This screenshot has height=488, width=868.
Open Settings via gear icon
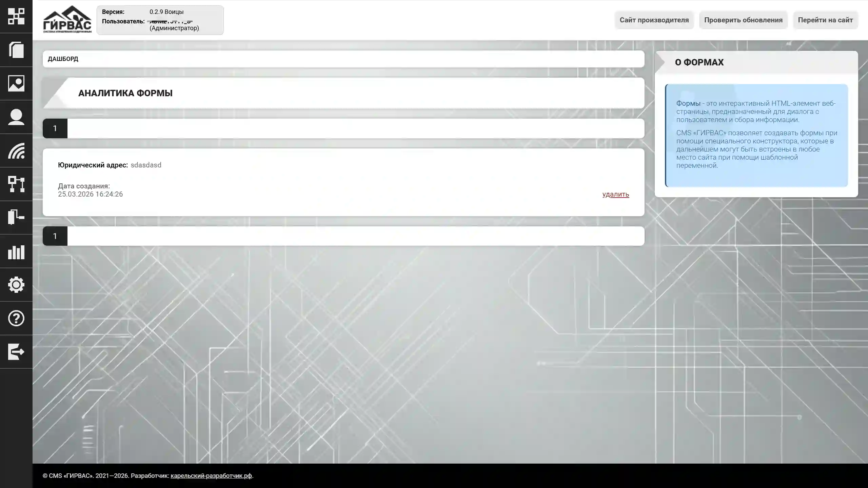pos(16,285)
